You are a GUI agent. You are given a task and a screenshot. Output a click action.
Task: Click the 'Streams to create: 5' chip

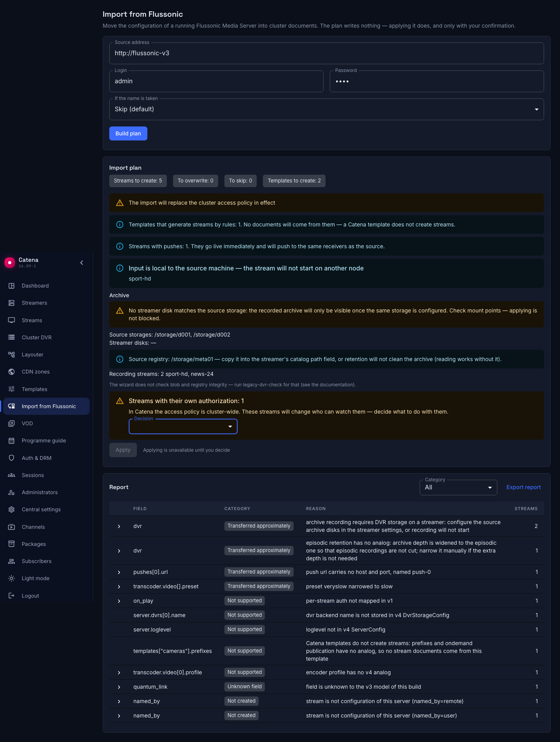point(138,181)
